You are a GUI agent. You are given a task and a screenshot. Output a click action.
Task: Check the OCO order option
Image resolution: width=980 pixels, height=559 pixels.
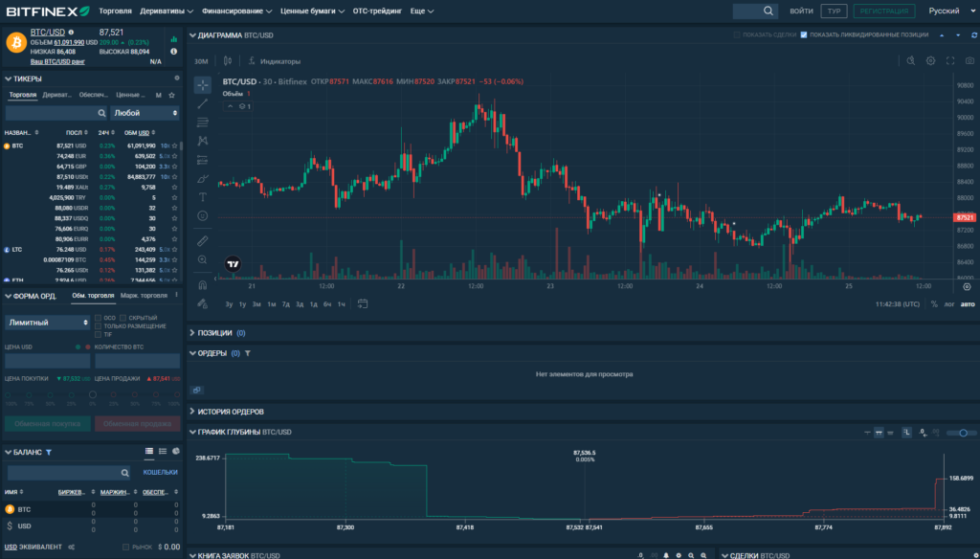point(98,318)
